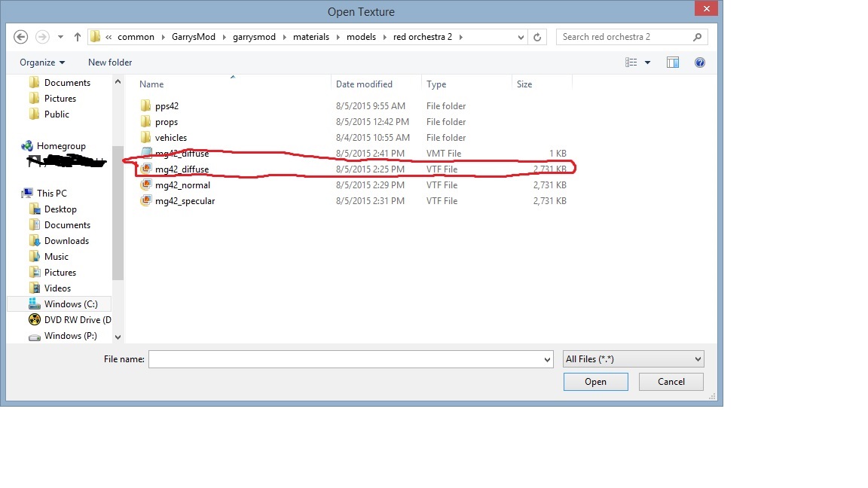The image size is (868, 488).
Task: Sort by the Type column header
Action: click(x=436, y=84)
